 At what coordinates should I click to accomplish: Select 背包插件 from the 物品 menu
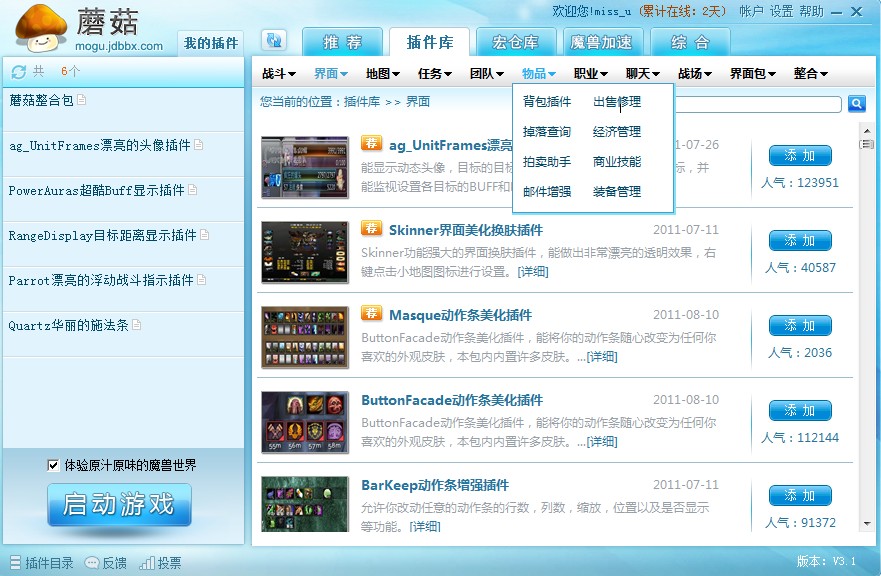[547, 102]
